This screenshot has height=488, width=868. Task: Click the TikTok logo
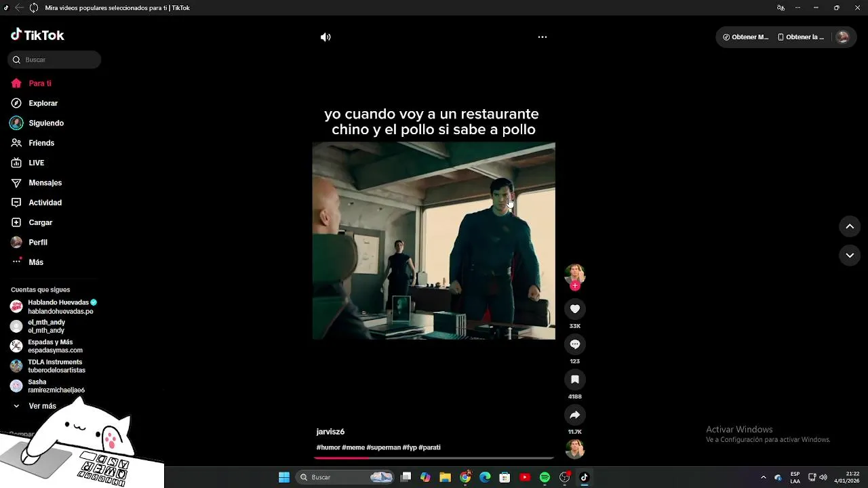point(37,35)
